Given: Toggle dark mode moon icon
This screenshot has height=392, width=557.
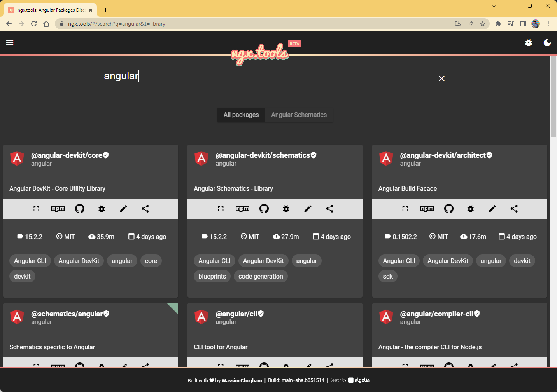Looking at the screenshot, I should point(547,43).
